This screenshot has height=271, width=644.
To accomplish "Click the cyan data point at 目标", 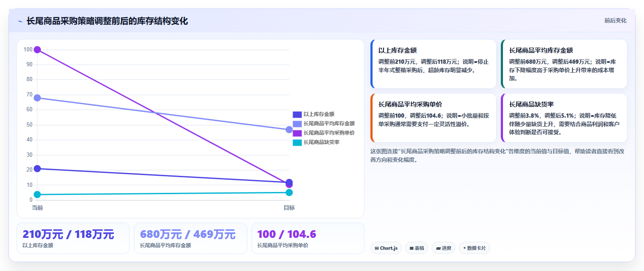I will 289,192.
